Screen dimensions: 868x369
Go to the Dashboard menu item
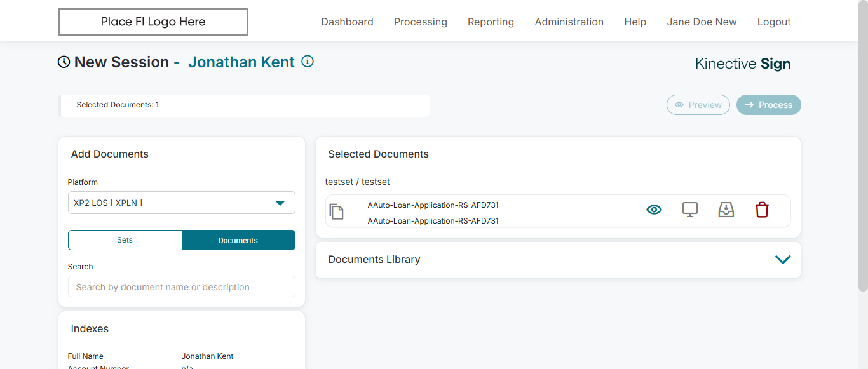347,22
